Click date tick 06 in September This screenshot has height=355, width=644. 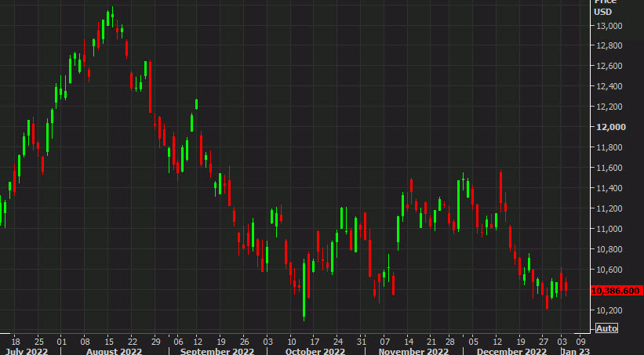tap(178, 342)
